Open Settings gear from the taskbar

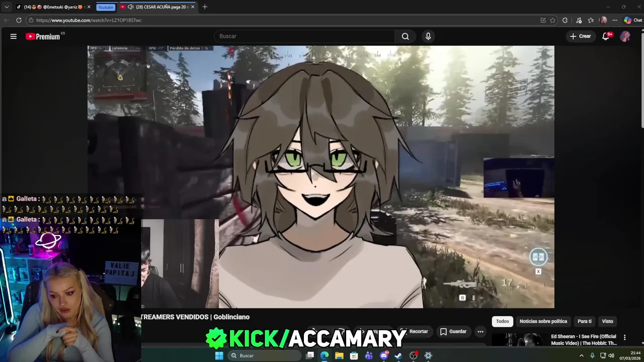pos(428,355)
